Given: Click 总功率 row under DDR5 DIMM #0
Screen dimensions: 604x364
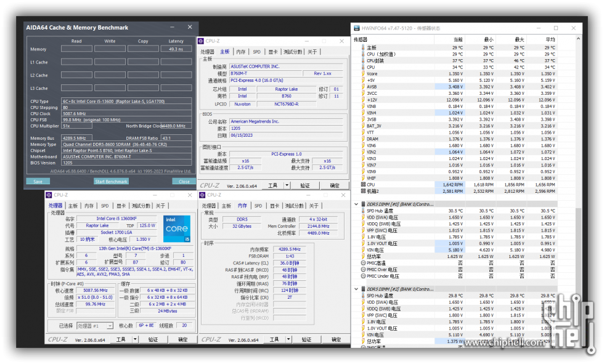Looking at the screenshot, I should (x=455, y=257).
